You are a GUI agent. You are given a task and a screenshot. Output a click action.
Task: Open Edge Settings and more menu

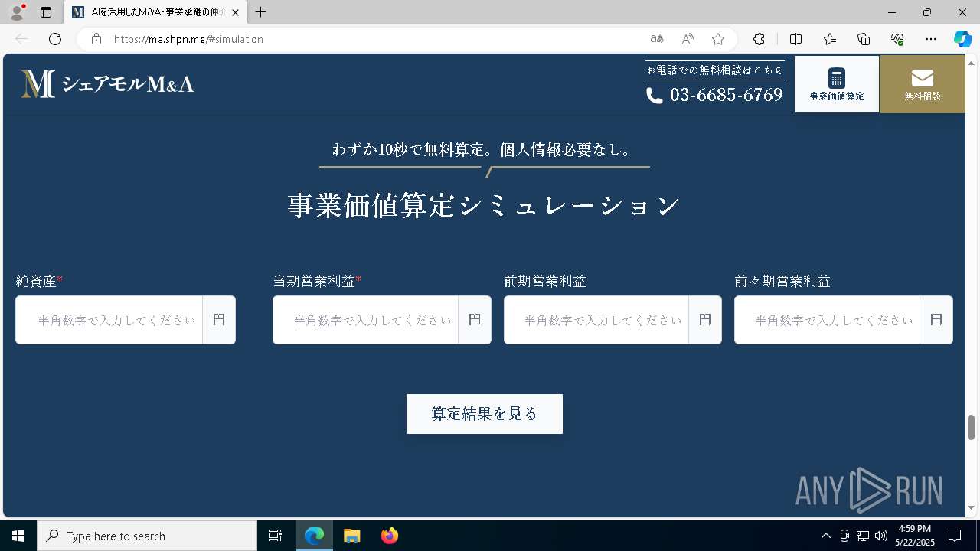coord(931,39)
